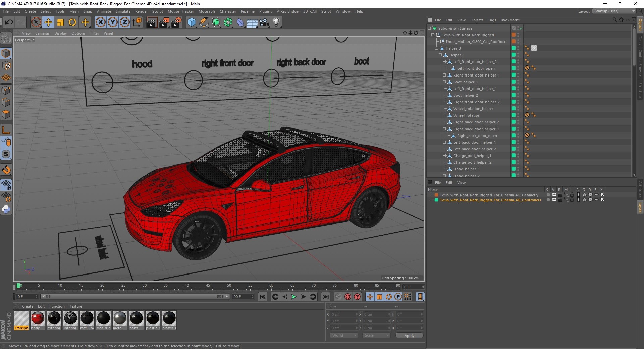
Task: Open the Character menu
Action: point(228,11)
